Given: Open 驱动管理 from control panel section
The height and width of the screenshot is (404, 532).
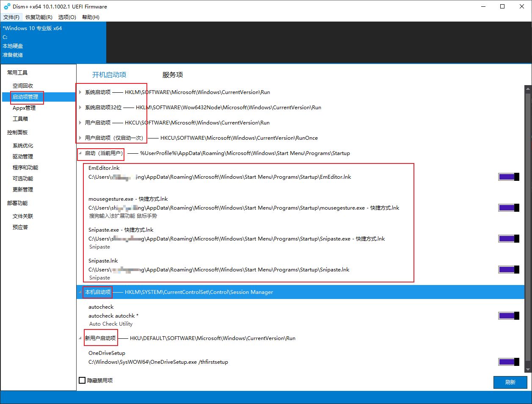Looking at the screenshot, I should [x=23, y=157].
